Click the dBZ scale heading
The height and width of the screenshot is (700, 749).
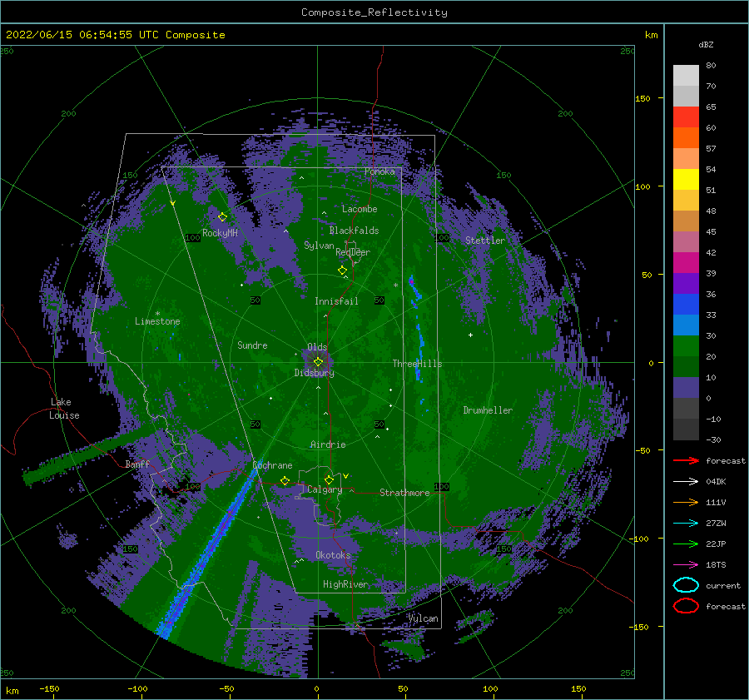pyautogui.click(x=706, y=45)
